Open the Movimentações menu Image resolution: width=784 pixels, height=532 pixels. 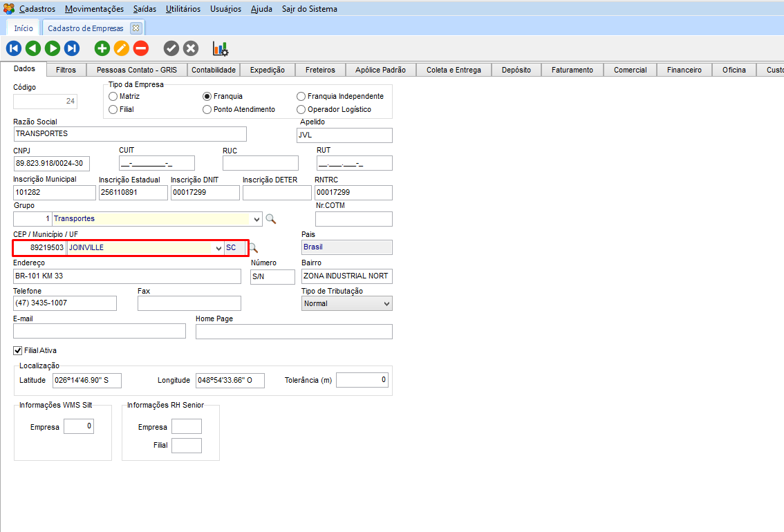point(94,9)
